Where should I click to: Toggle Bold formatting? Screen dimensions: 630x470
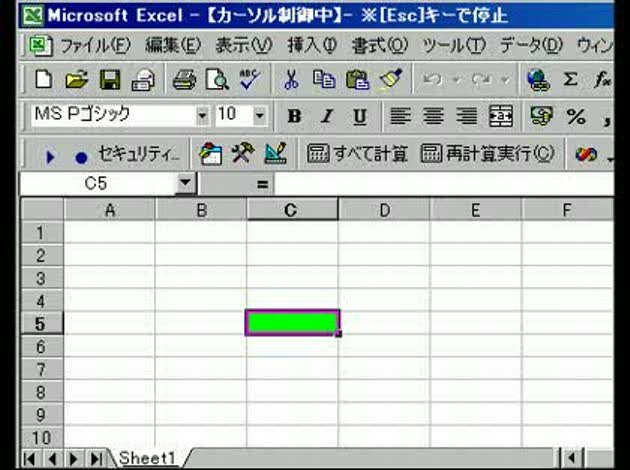[x=294, y=116]
